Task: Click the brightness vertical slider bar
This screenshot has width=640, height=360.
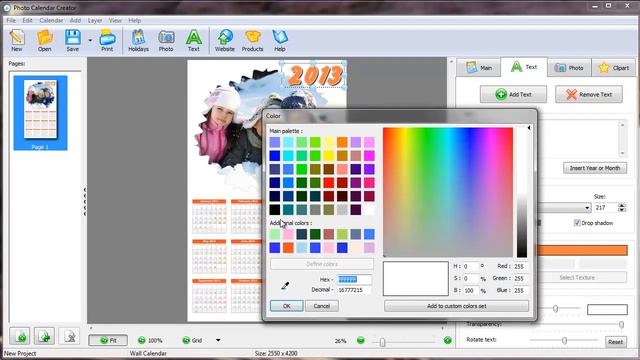Action: [x=522, y=192]
